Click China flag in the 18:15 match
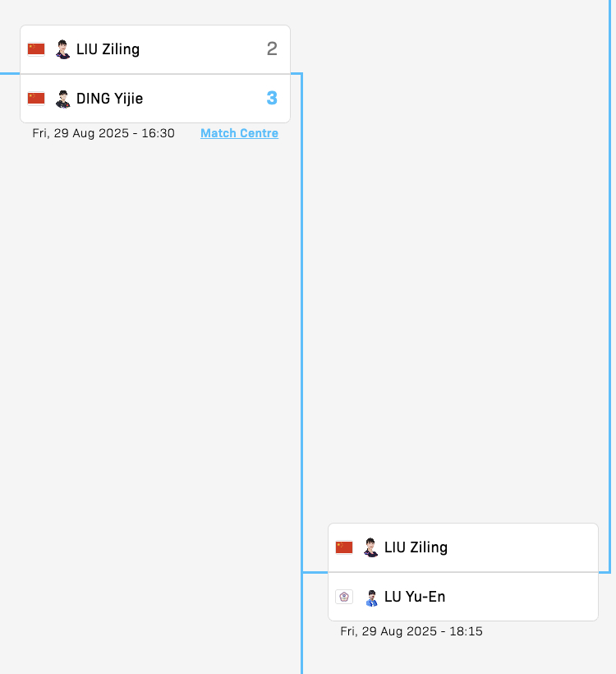Image resolution: width=616 pixels, height=674 pixels. pyautogui.click(x=344, y=547)
